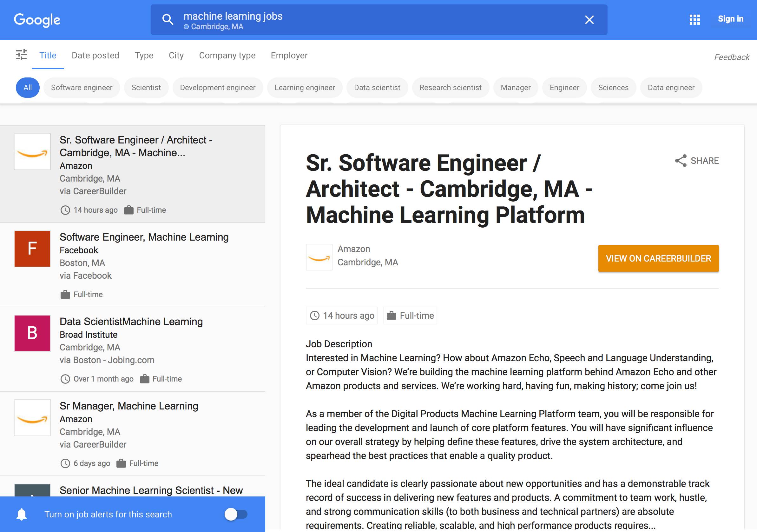Enable the Data scientist filter chip
Image resolution: width=757 pixels, height=532 pixels.
pos(377,88)
